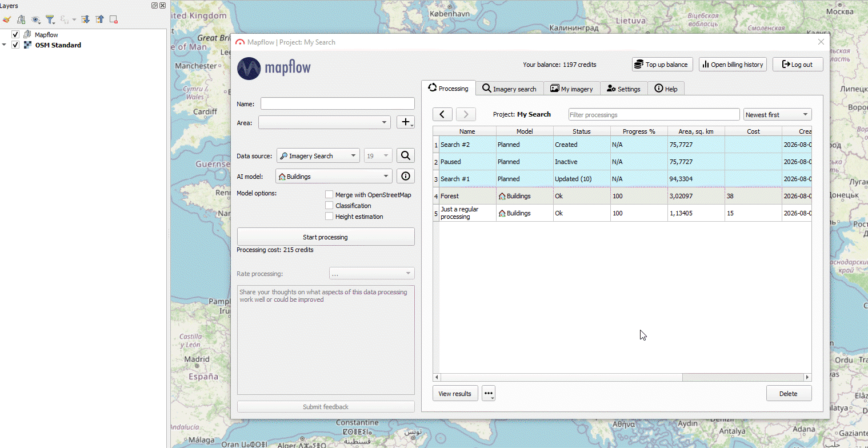Image resolution: width=868 pixels, height=448 pixels.
Task: Open the Help tab
Action: pos(666,89)
